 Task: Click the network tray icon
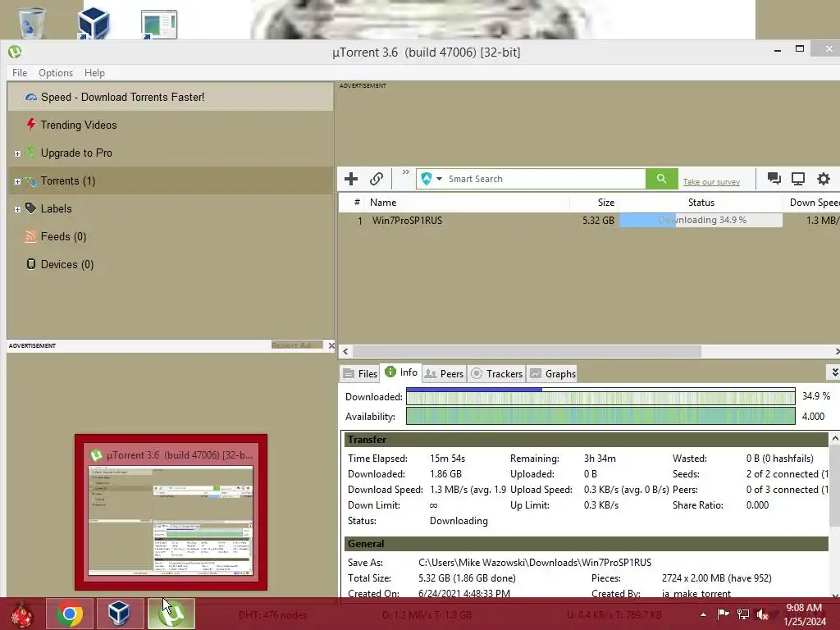click(742, 614)
